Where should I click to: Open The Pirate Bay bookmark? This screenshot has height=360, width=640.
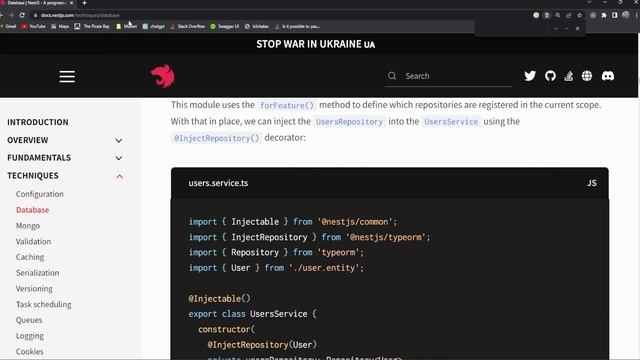(92, 26)
